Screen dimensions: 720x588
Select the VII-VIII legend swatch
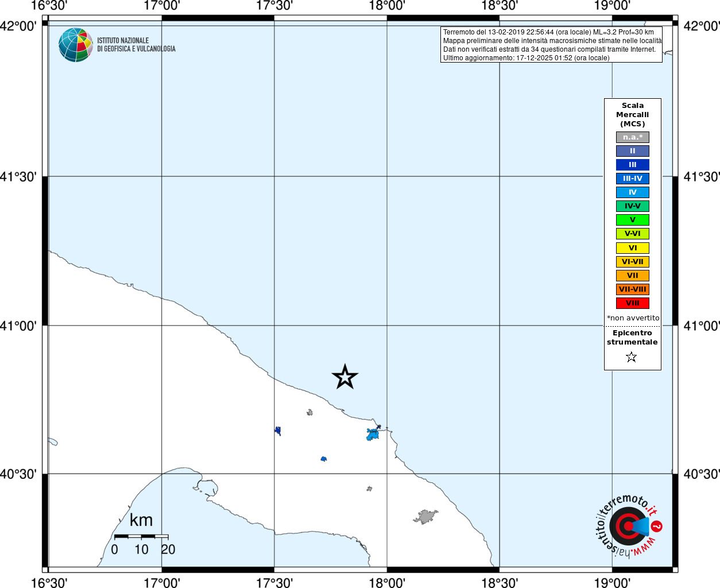click(633, 289)
